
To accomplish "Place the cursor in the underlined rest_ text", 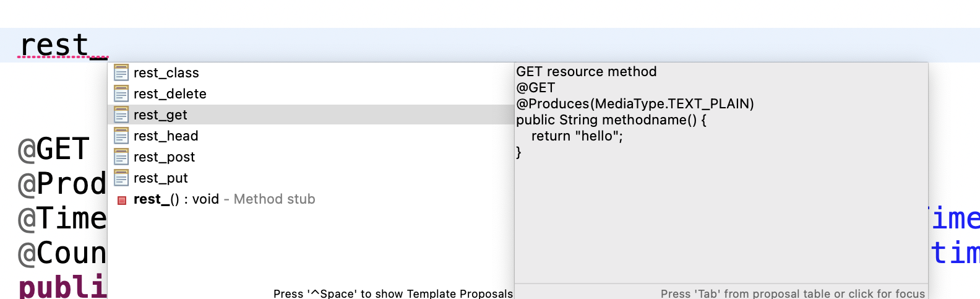I will 62,45.
